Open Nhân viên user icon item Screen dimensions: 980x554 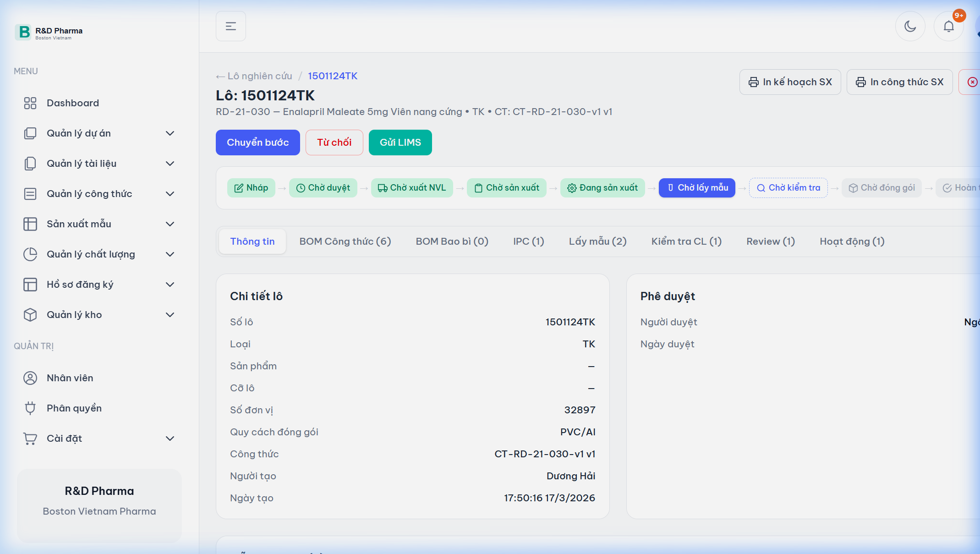[x=70, y=378]
